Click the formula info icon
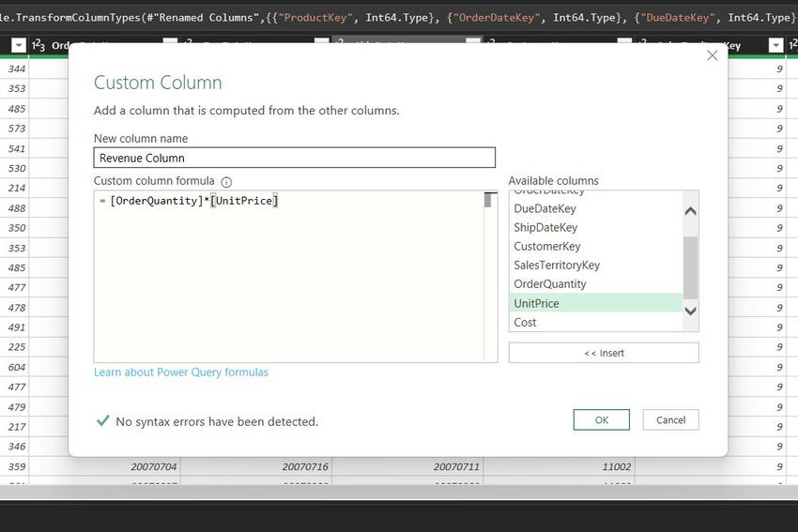Screen dimensions: 798x532 click(226, 182)
